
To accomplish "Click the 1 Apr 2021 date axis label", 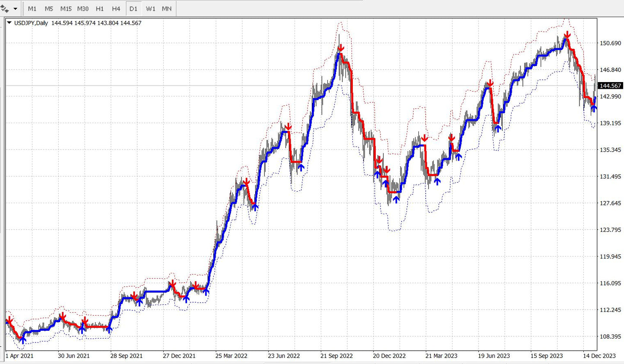I will coord(19,356).
